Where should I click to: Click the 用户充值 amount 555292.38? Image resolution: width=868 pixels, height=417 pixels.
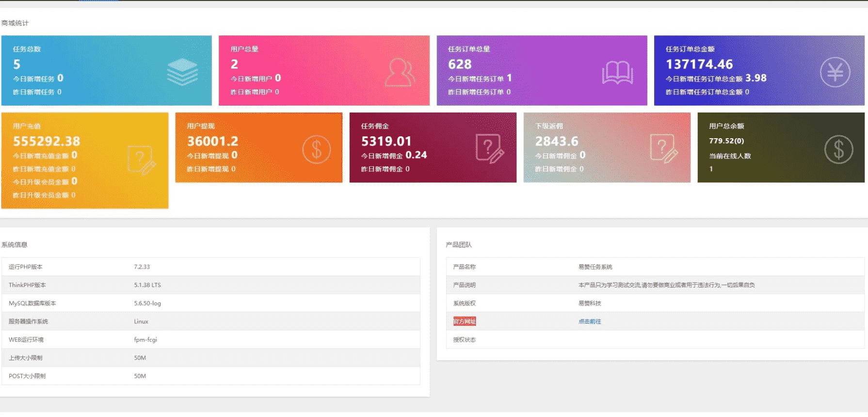click(x=47, y=141)
